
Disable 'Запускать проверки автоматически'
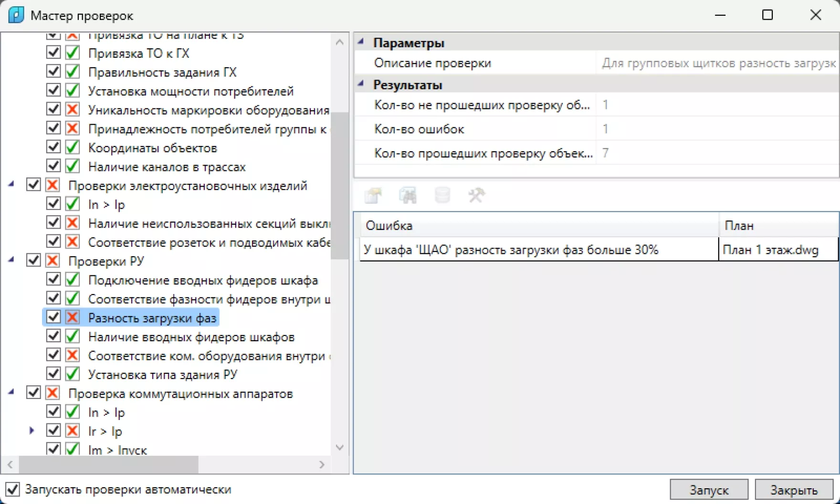click(11, 489)
